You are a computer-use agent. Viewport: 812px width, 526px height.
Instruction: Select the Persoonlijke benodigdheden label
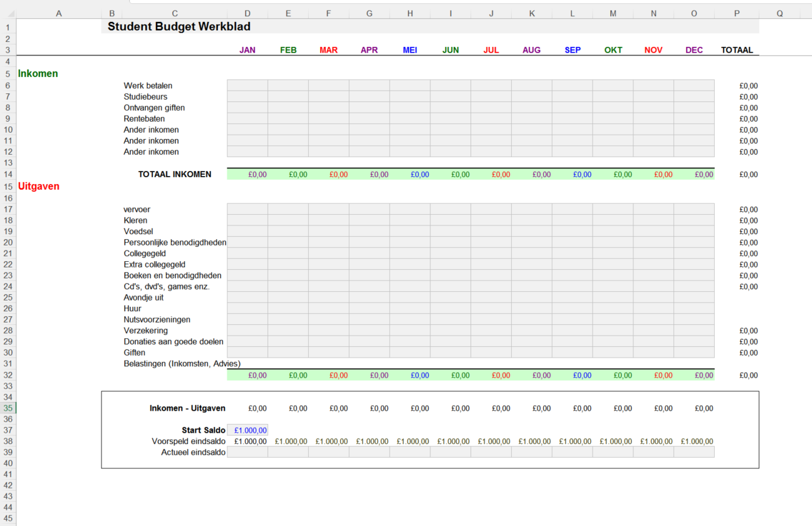coord(175,242)
